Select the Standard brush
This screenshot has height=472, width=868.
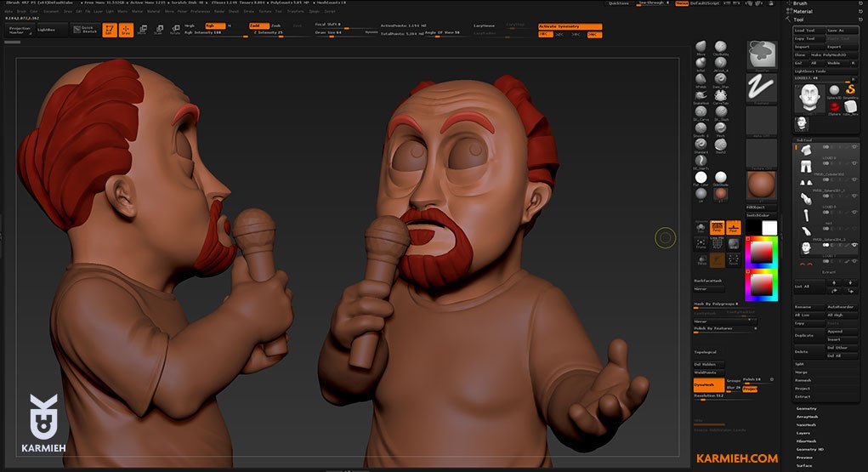point(701,145)
